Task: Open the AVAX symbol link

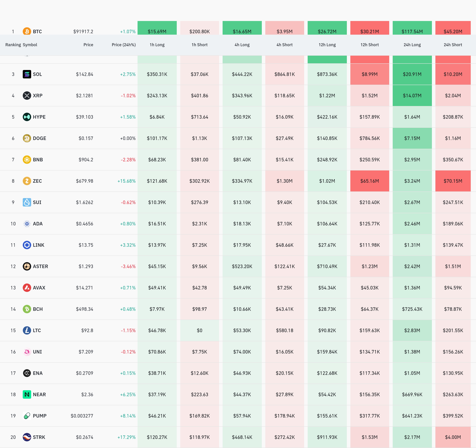Action: coord(39,288)
